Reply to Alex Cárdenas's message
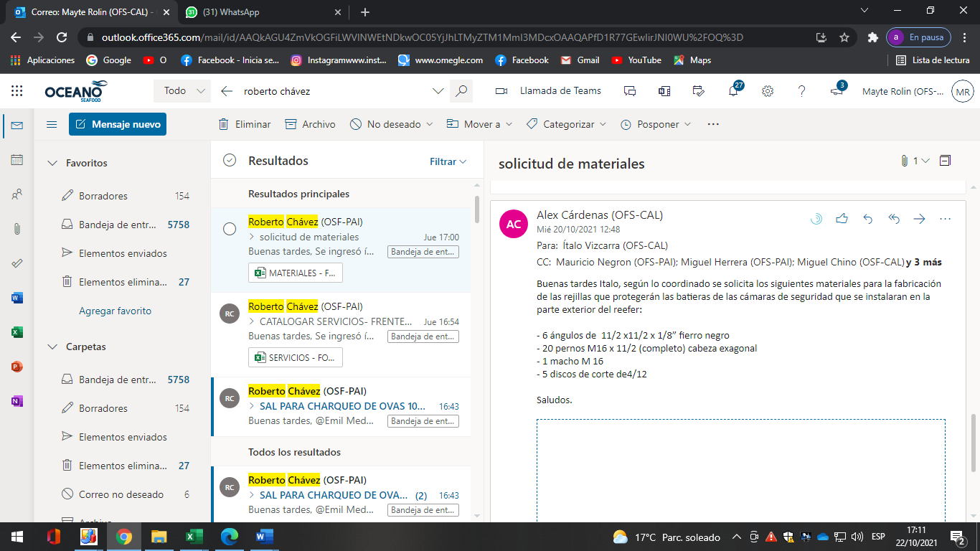Screen dimensions: 980x551 click(867, 219)
